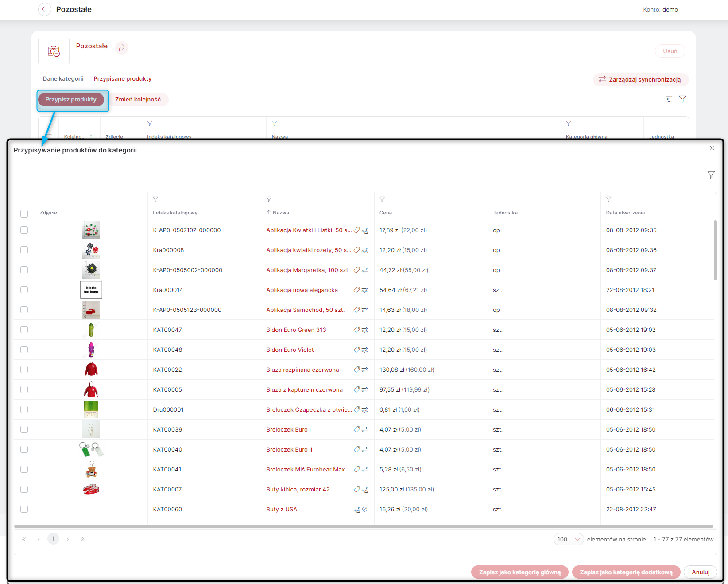Open Buty kibica, rozmiar 42 link

click(x=298, y=489)
